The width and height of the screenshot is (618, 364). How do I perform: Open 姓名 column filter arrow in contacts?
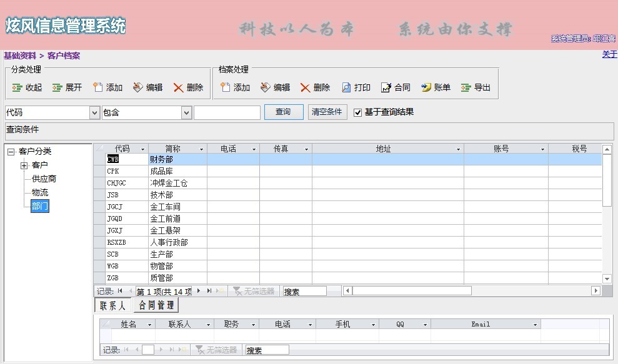pos(150,325)
